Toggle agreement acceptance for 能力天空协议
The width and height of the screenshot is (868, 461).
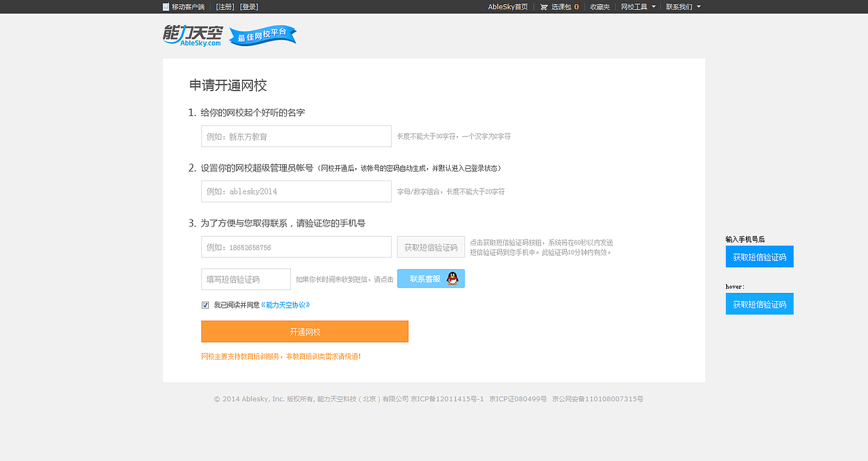pyautogui.click(x=205, y=304)
